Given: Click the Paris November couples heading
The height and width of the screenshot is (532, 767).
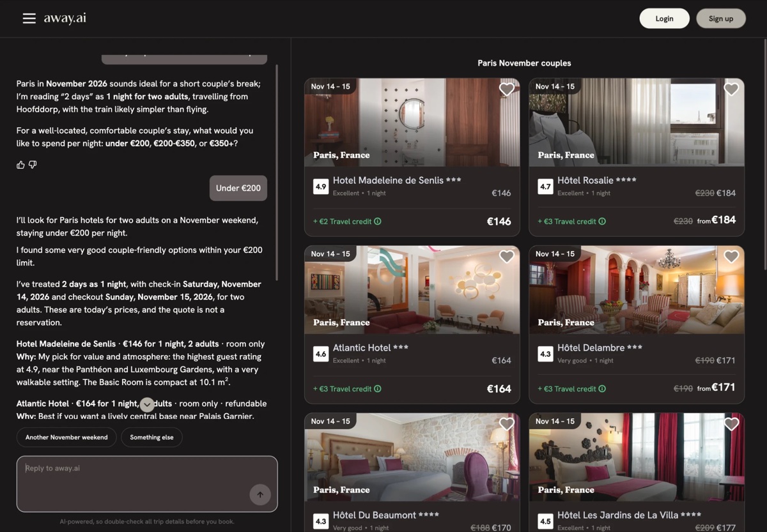Looking at the screenshot, I should point(524,63).
